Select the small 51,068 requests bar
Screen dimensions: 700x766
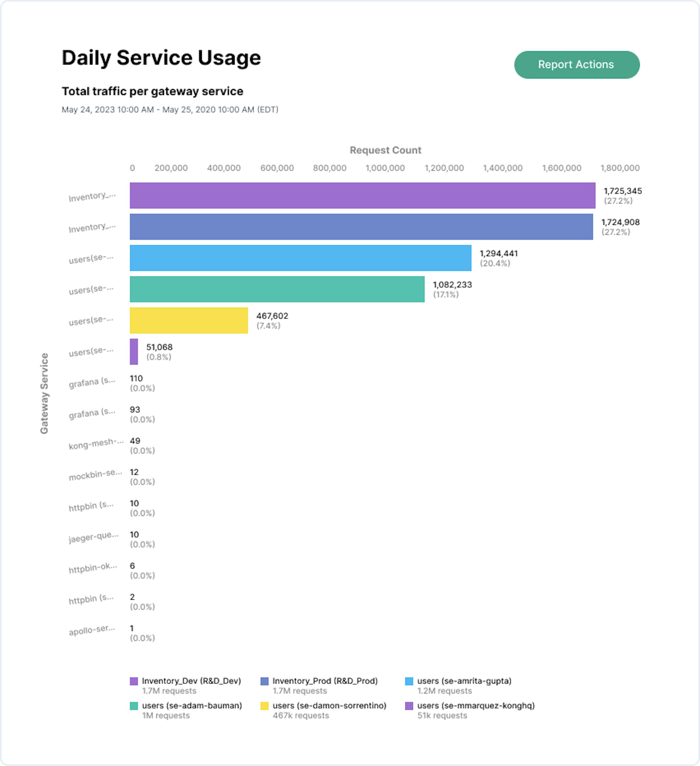[x=134, y=352]
